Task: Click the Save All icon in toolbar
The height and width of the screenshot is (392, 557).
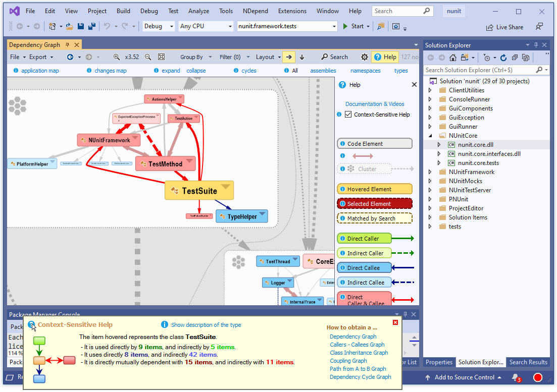Action: pyautogui.click(x=92, y=26)
